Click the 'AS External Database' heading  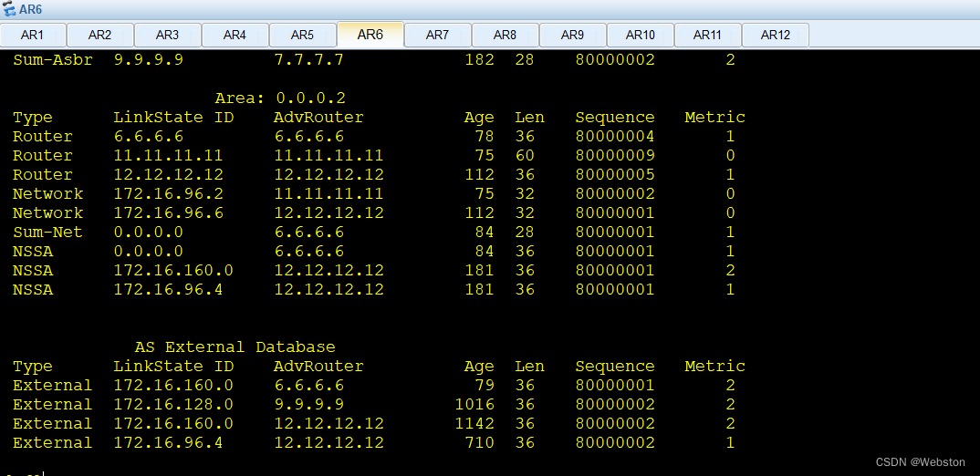pyautogui.click(x=235, y=347)
